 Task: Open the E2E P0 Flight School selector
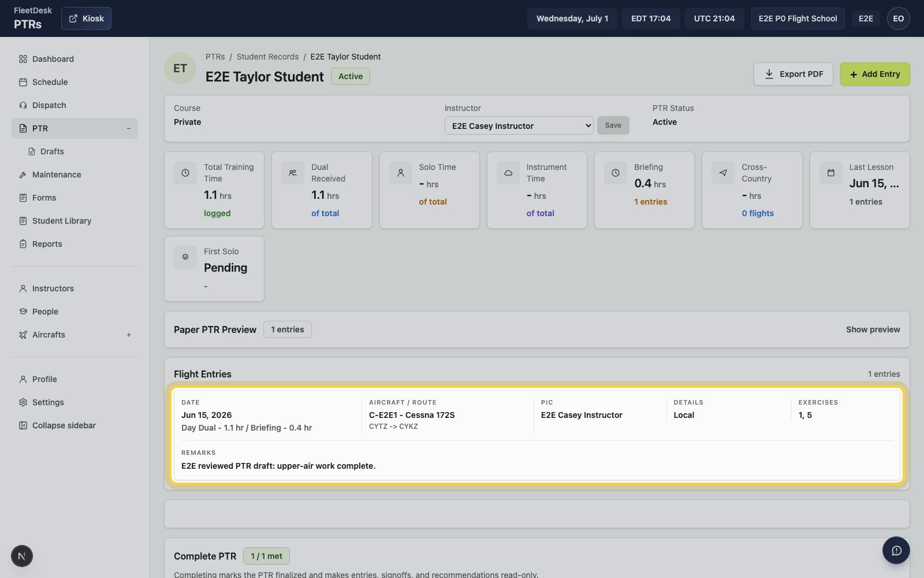[798, 18]
